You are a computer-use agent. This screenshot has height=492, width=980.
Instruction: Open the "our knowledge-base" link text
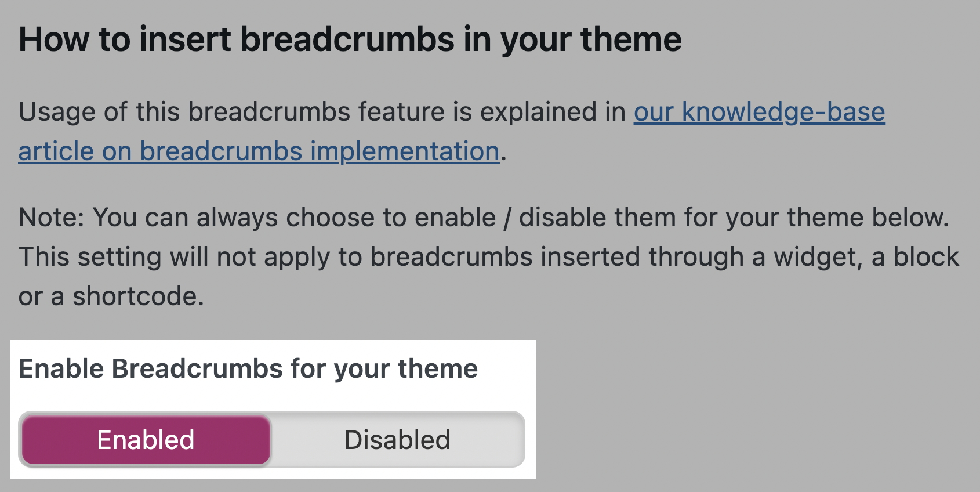[758, 112]
